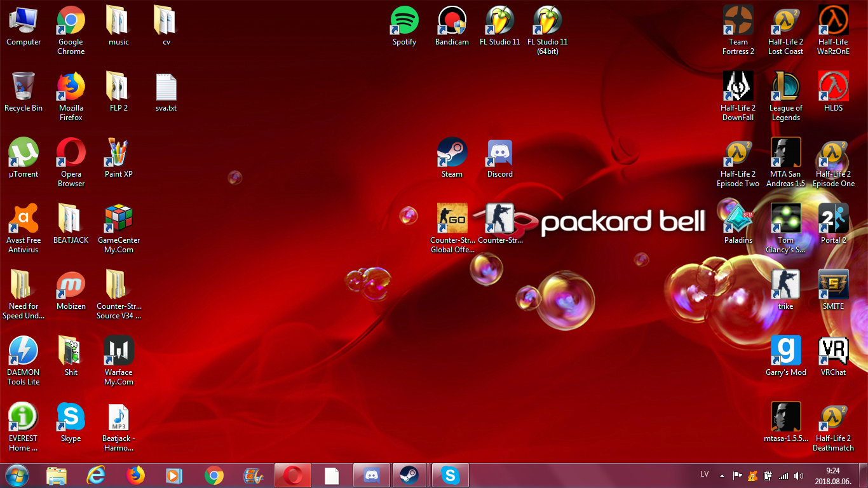Select the Half-Life WaRzOnE shortcut
Screen dimensions: 868x488
pos(834,30)
